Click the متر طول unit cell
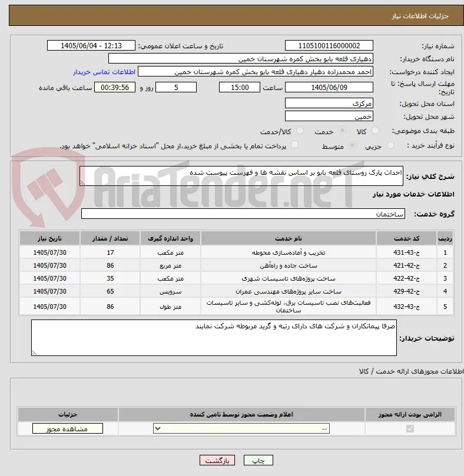The width and height of the screenshot is (464, 476). coord(171,307)
